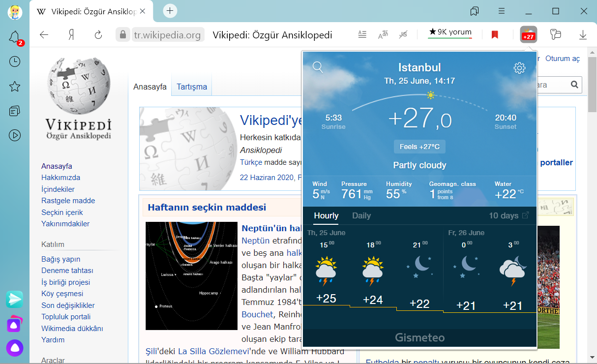Open the extensions feedback icon
The height and width of the screenshot is (364, 597).
[556, 34]
